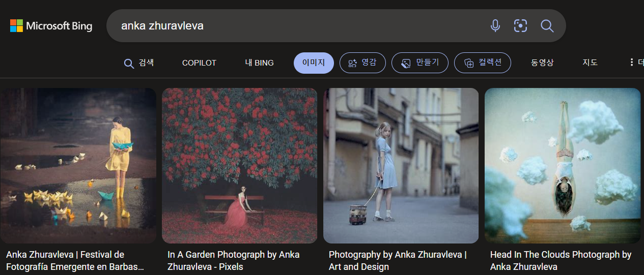Viewport: 644px width, 275px height.
Task: Open 'In A Garden Photograph' link
Action: tap(233, 260)
